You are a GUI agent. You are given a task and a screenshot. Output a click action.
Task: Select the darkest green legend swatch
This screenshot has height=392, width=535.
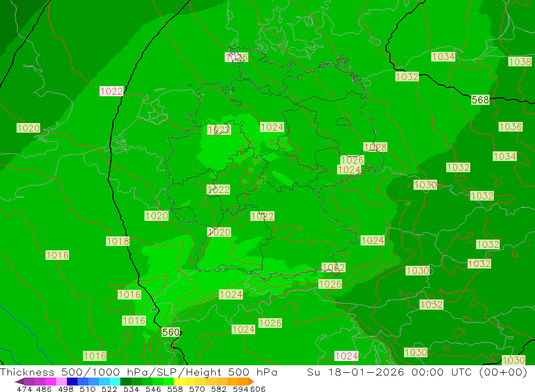(126, 381)
